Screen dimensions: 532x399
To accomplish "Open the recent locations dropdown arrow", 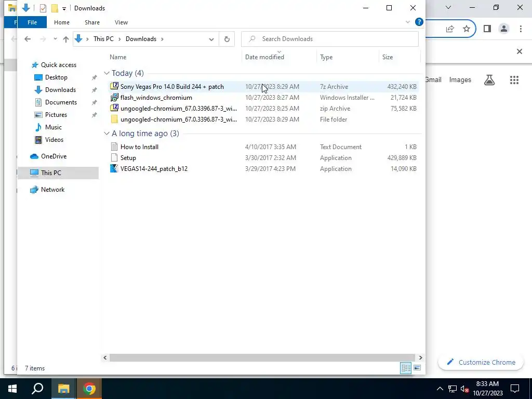I will pos(55,39).
